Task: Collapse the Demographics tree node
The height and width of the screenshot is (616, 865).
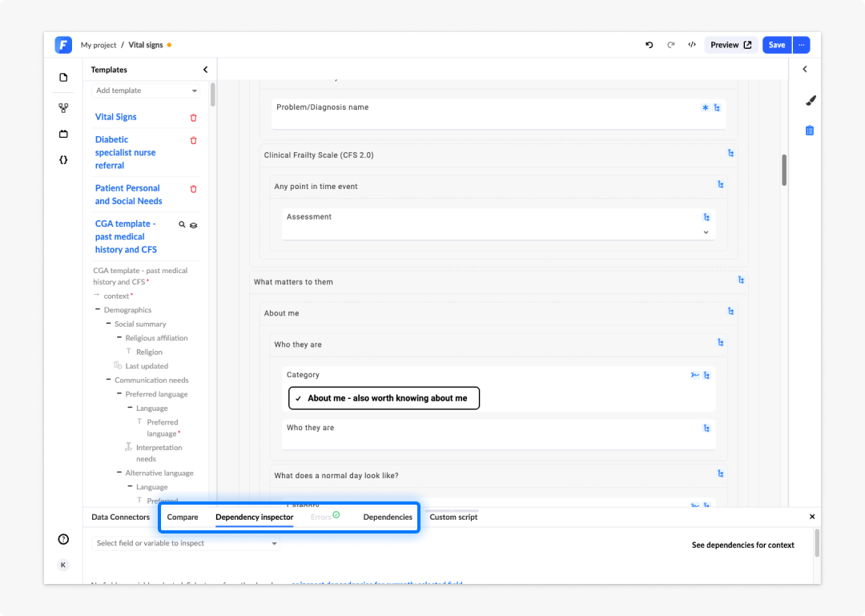Action: (x=98, y=310)
